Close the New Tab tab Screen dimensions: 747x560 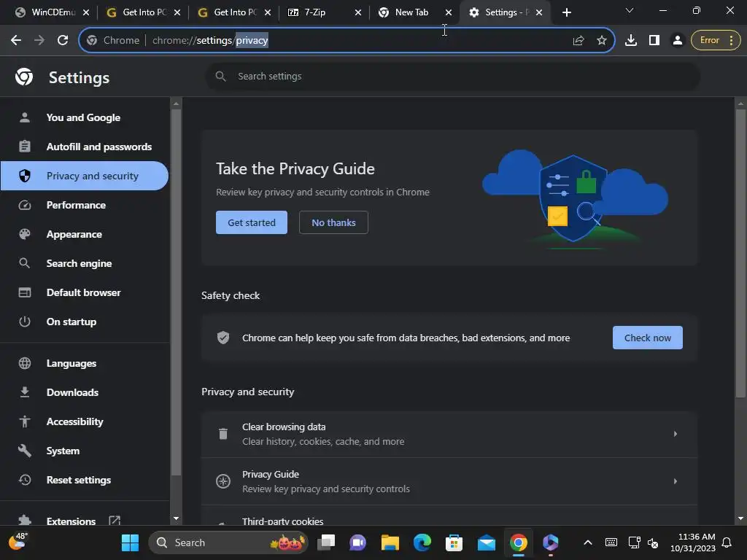449,13
